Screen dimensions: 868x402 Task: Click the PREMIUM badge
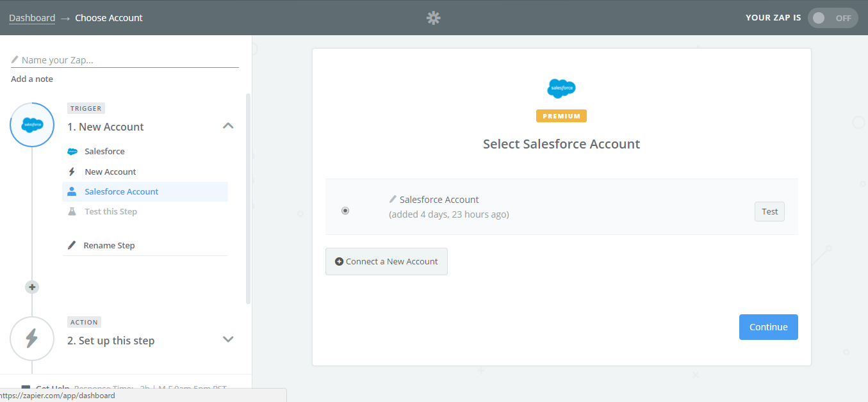(561, 116)
